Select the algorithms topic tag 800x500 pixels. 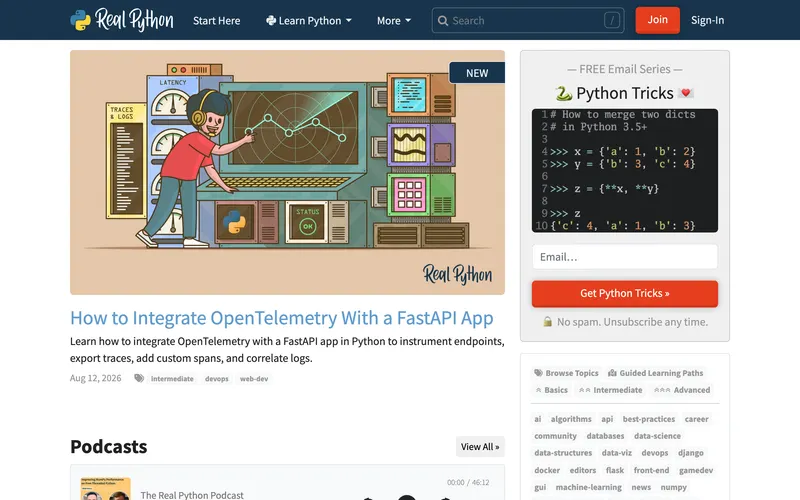[571, 419]
